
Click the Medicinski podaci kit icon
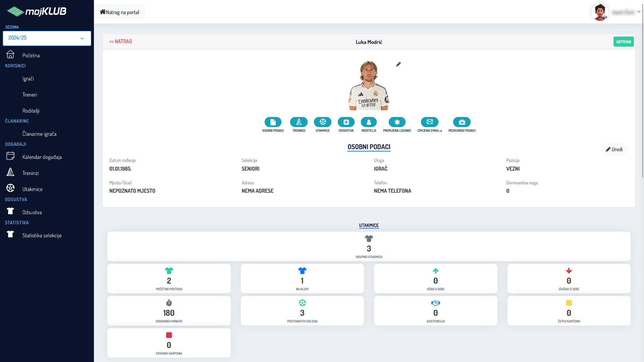click(462, 122)
